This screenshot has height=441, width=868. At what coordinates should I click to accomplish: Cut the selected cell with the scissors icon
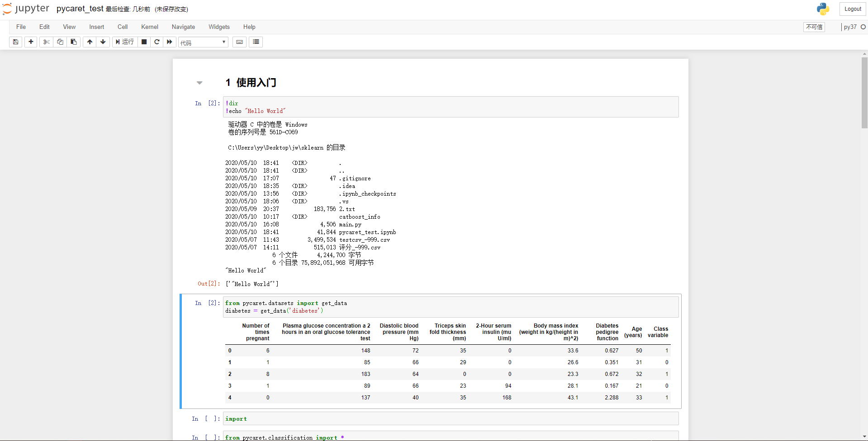tap(46, 42)
